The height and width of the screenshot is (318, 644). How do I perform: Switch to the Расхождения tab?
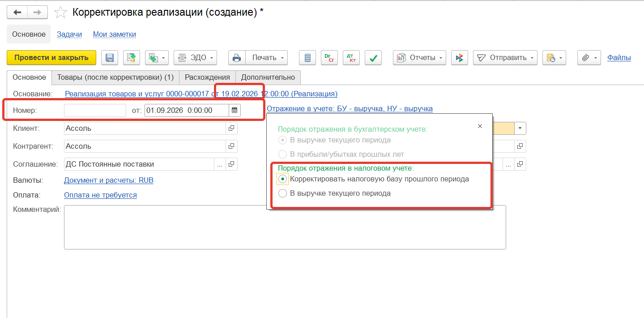(x=207, y=77)
